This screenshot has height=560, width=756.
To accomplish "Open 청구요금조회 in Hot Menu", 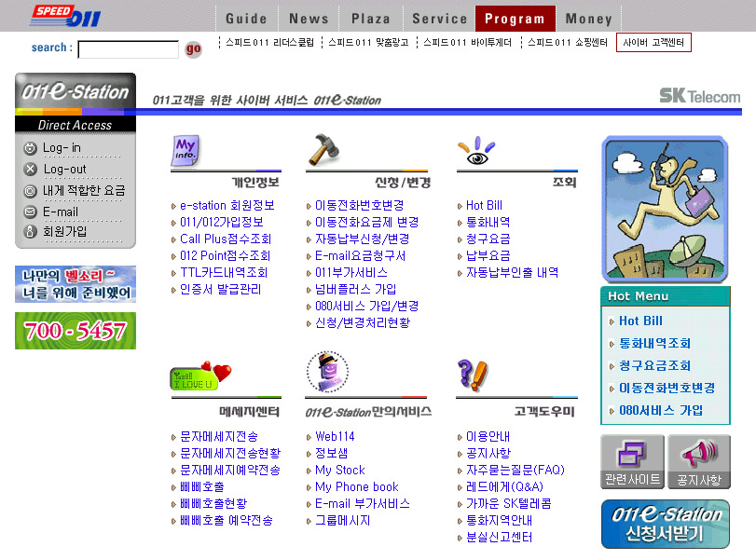I will tap(654, 366).
